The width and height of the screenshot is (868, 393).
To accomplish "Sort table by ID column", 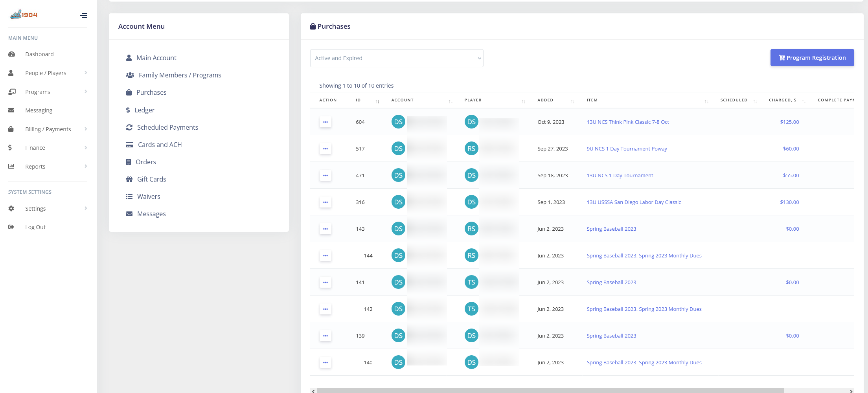I will tap(368, 100).
